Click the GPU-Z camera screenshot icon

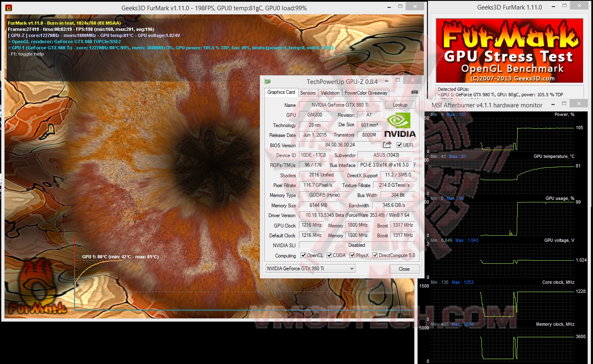click(415, 92)
